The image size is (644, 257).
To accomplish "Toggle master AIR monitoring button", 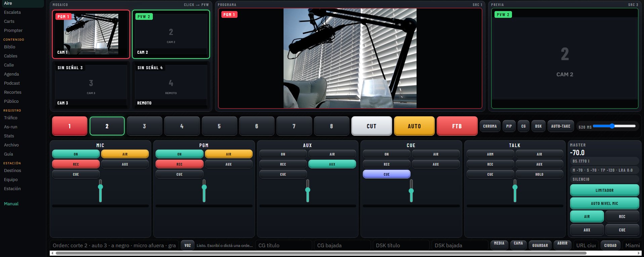I will (587, 216).
